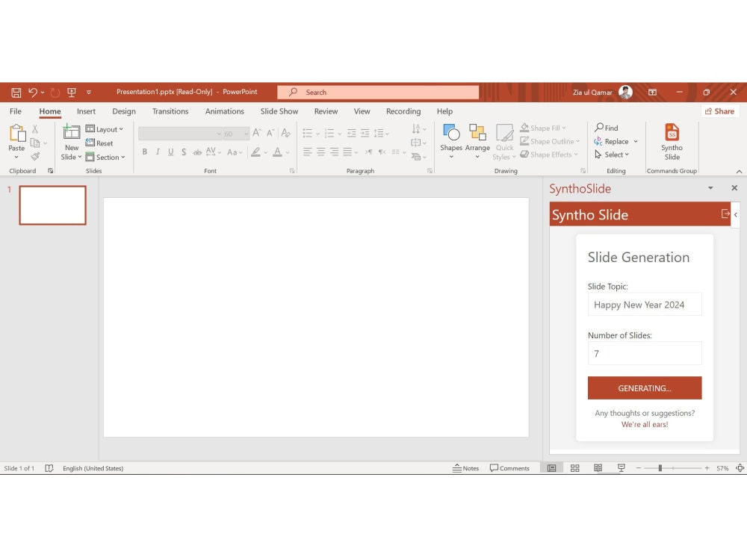Toggle underline formatting
Viewport: 747px width, 560px height.
[170, 152]
